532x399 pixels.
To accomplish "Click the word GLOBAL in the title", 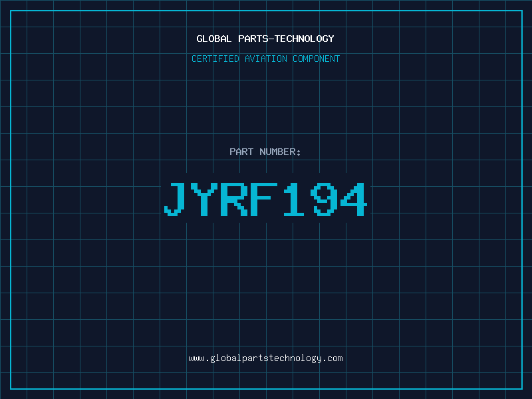I will (213, 39).
